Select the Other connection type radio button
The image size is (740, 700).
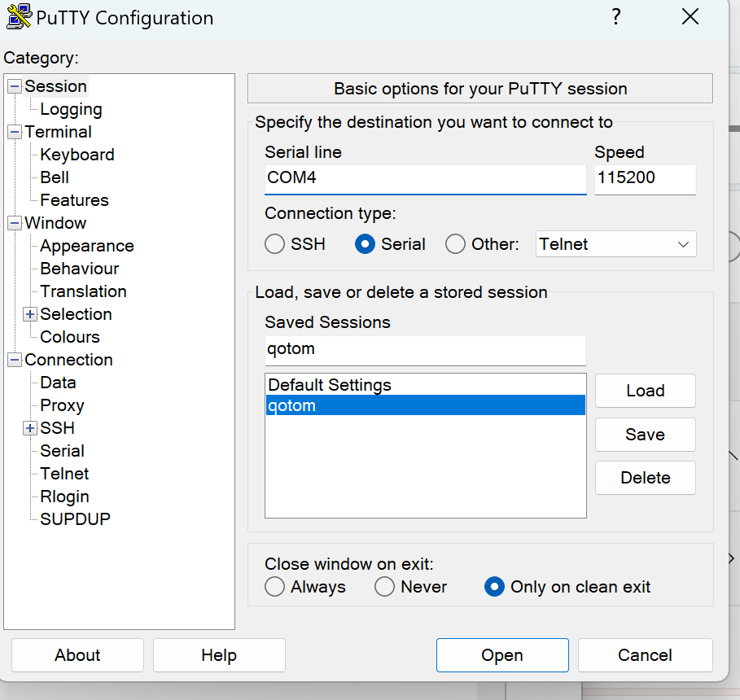456,244
